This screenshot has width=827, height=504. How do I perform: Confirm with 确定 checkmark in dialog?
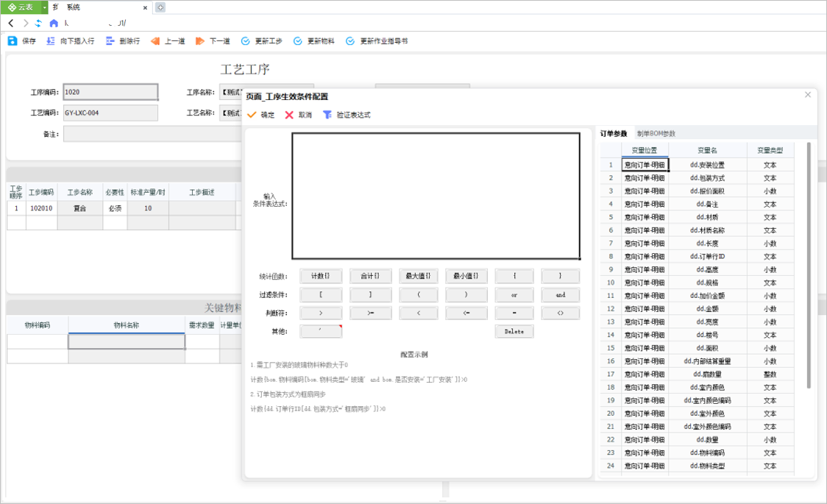252,114
